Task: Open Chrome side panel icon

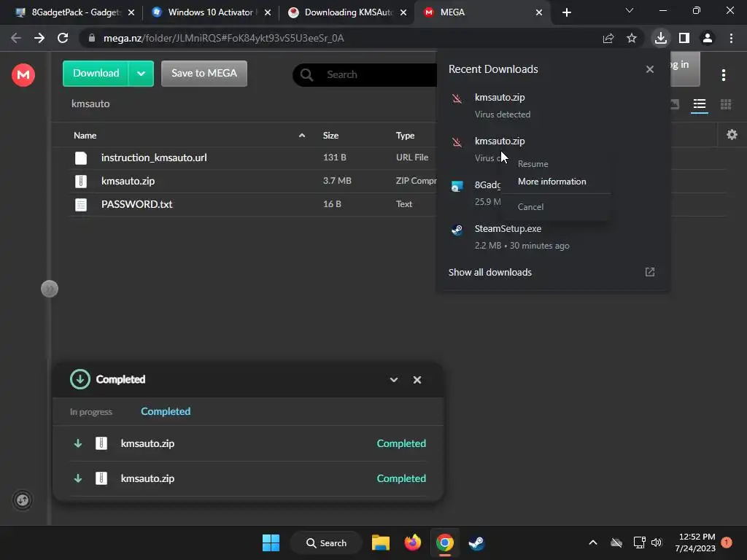Action: coord(684,38)
